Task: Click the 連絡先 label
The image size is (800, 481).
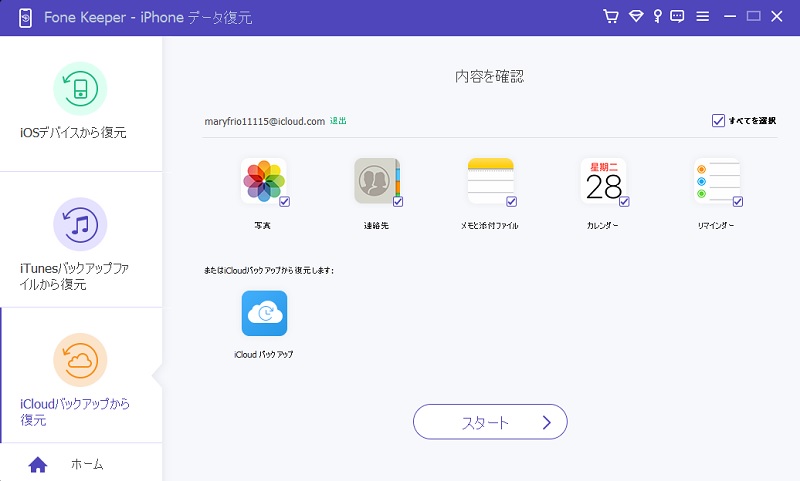Action: point(376,225)
